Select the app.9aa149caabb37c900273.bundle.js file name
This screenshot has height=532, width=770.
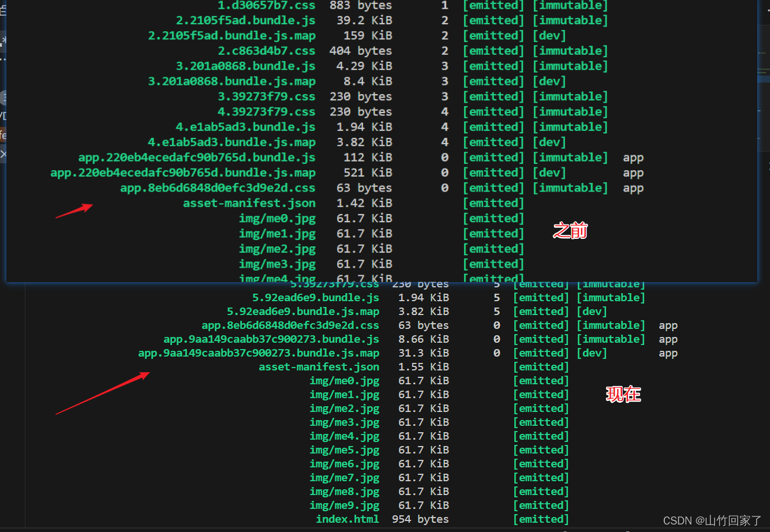click(x=271, y=339)
